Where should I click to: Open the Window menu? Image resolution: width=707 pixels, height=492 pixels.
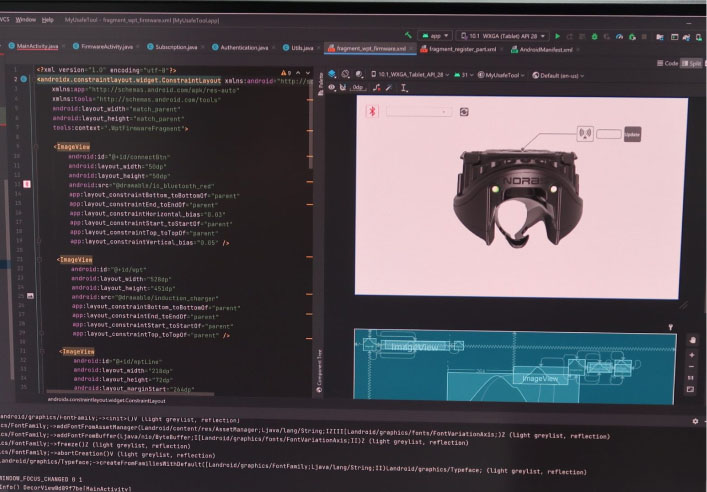coord(26,20)
